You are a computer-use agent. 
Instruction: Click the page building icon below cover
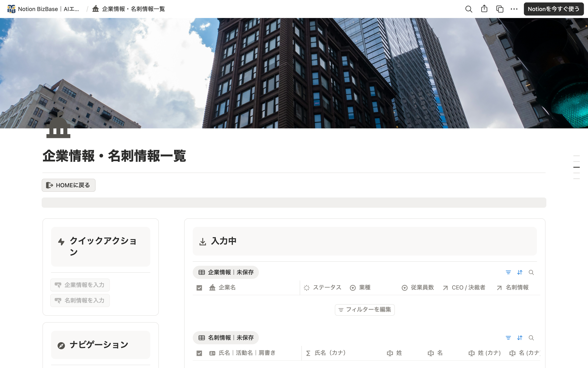point(58,125)
